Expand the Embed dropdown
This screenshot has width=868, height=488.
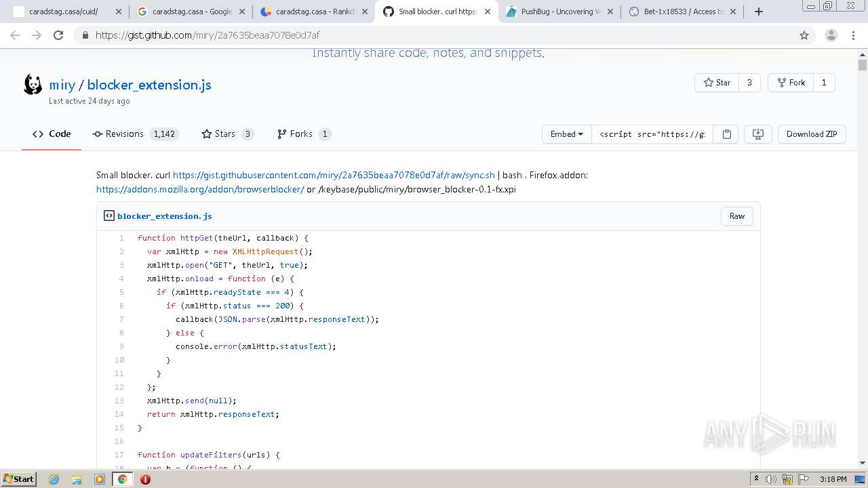click(567, 134)
